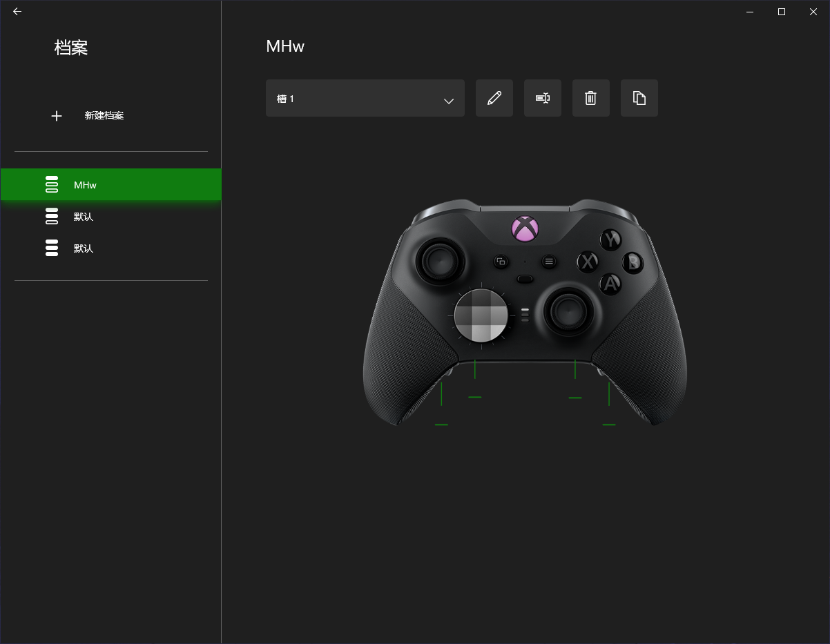Click the slot icon of the second 默认 profile

click(52, 248)
